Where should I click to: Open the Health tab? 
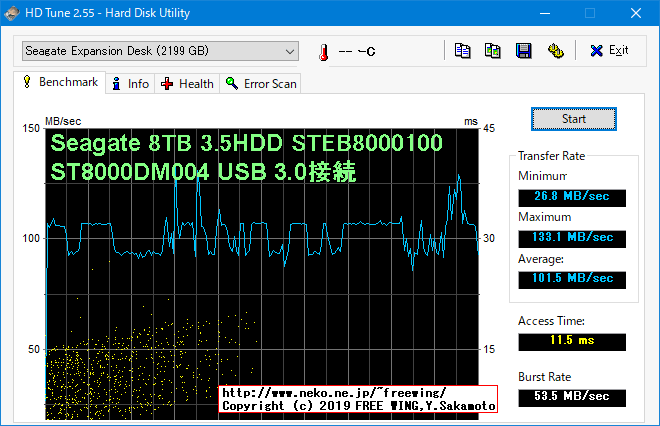pos(187,84)
